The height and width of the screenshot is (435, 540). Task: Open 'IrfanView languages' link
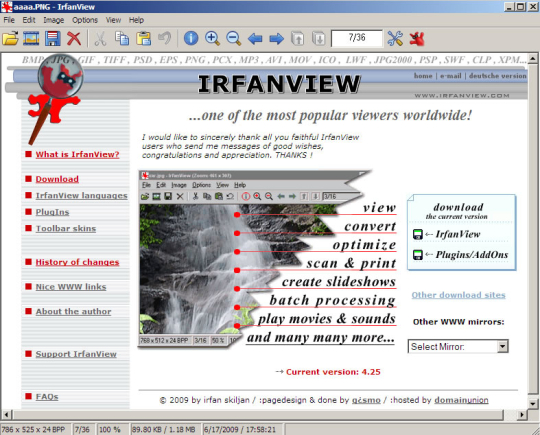pyautogui.click(x=82, y=196)
